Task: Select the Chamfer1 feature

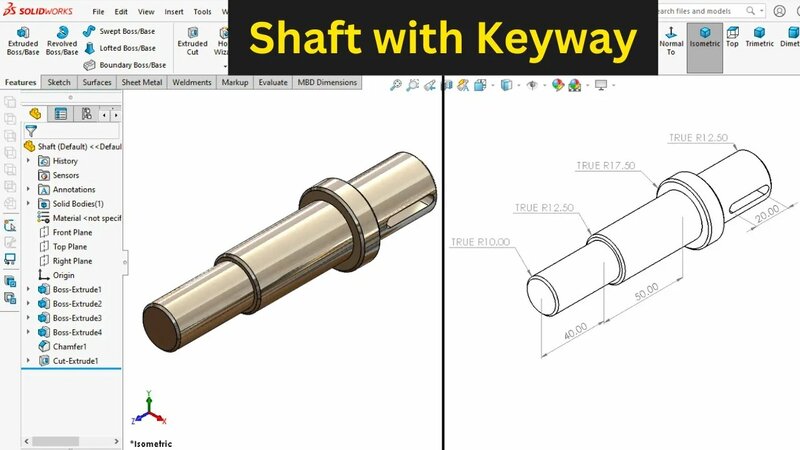Action: (x=63, y=346)
